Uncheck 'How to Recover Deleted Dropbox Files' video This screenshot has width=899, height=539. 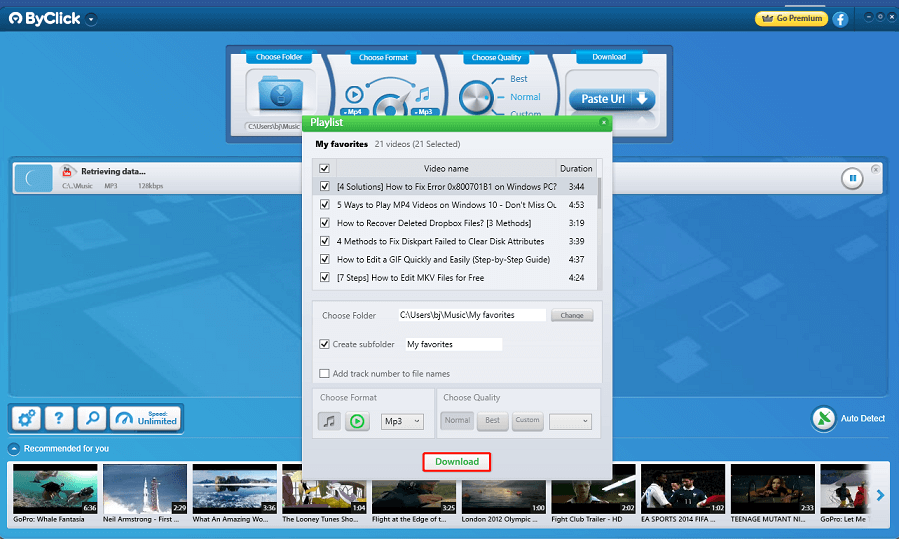click(325, 223)
